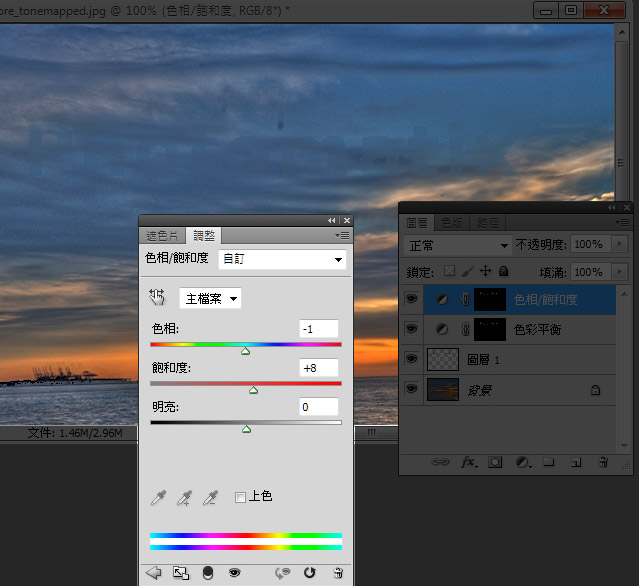
Task: Reset adjustment to defaults icon
Action: [310, 573]
